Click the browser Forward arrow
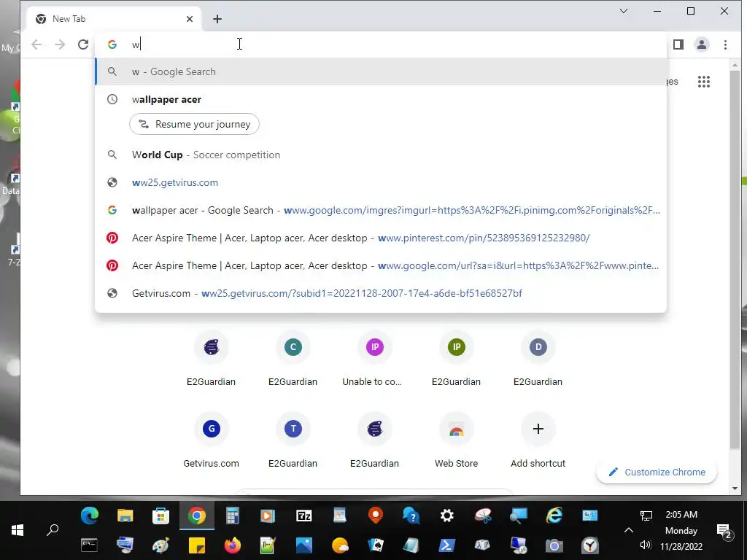 click(60, 44)
